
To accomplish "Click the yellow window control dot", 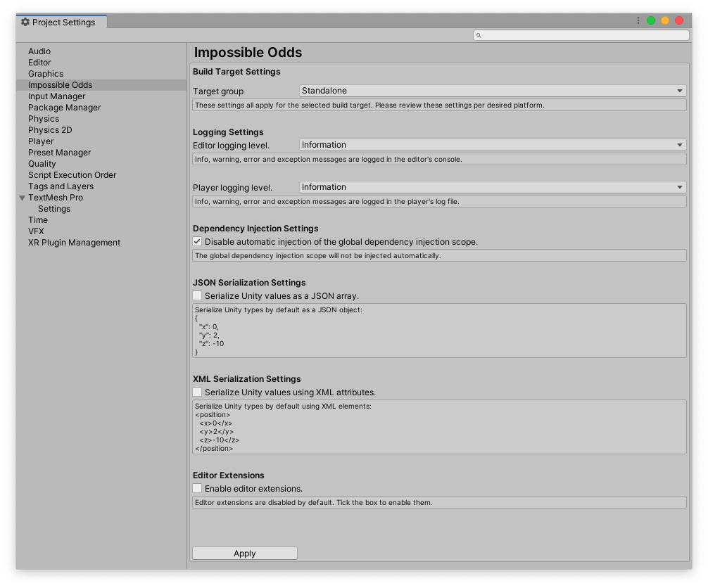I will click(x=664, y=21).
